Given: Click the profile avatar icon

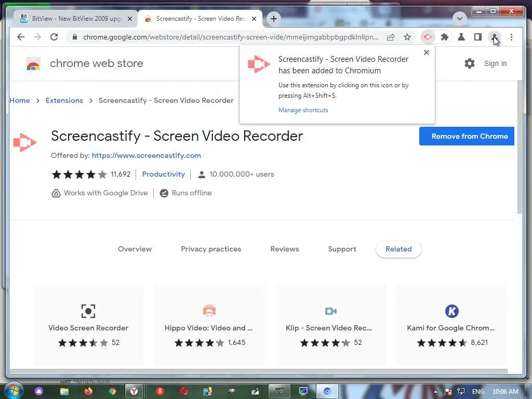Looking at the screenshot, I should 495,37.
